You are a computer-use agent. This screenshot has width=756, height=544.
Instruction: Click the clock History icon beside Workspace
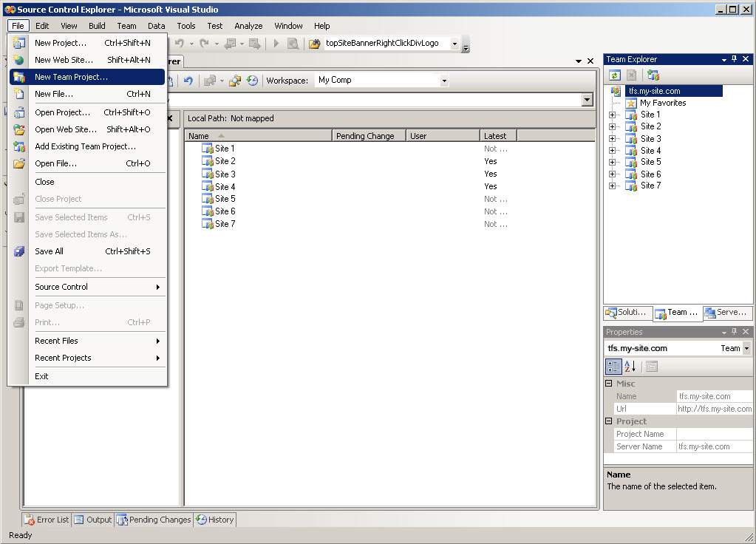pyautogui.click(x=252, y=81)
